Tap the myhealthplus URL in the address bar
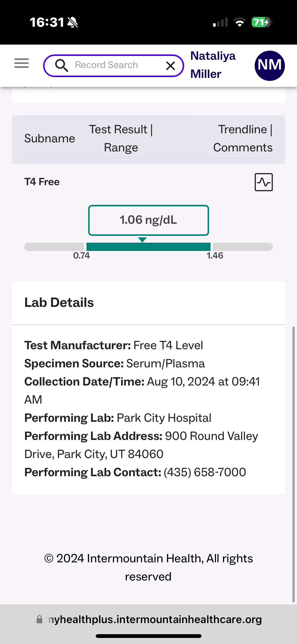 [x=155, y=619]
